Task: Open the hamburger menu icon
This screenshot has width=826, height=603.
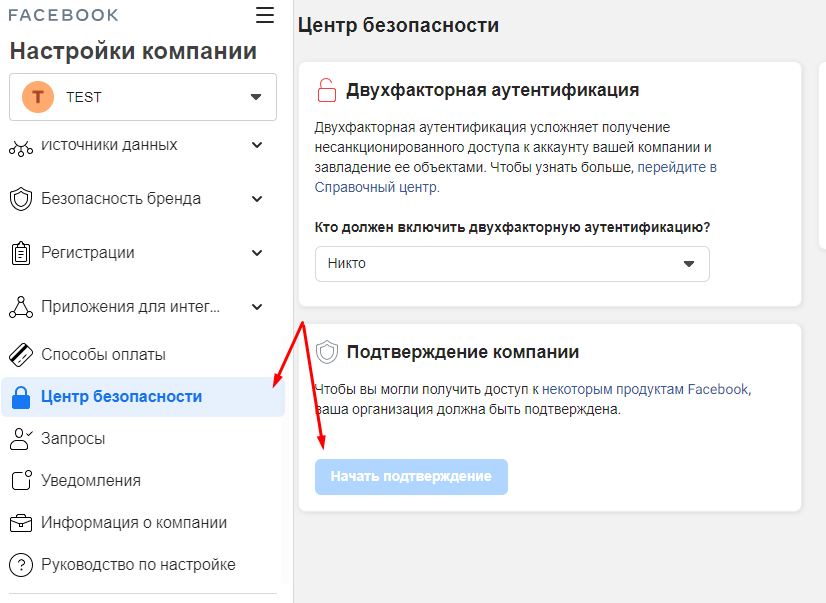Action: pos(265,15)
